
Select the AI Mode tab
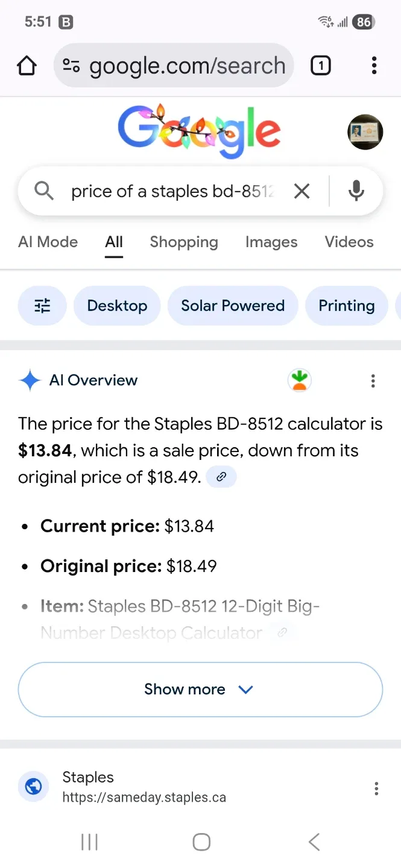coord(48,242)
